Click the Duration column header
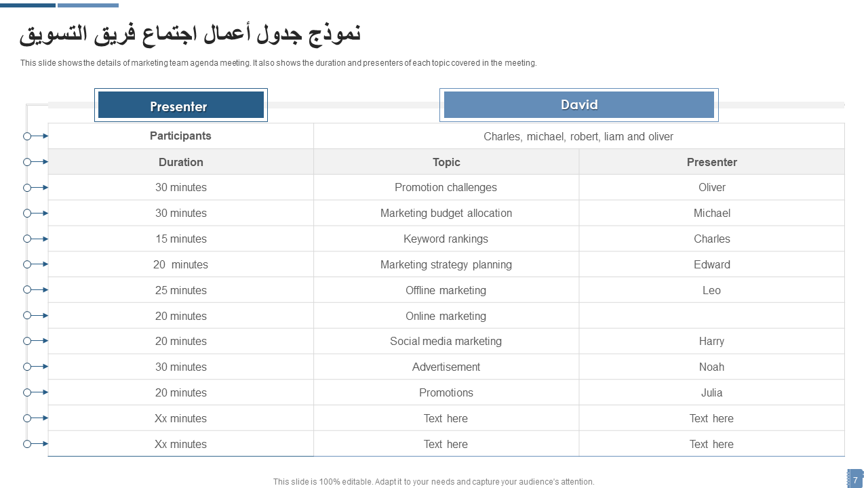Image resolution: width=868 pixels, height=488 pixels. click(181, 162)
